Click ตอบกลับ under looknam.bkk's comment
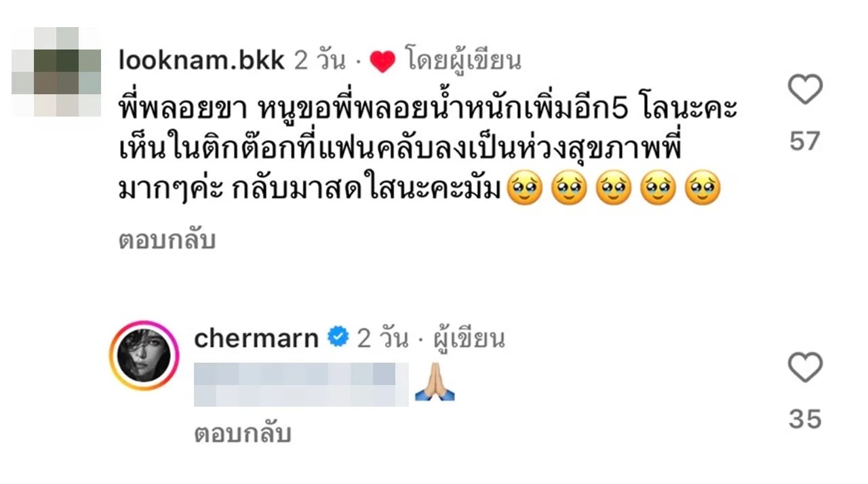The height and width of the screenshot is (484, 868). (167, 239)
